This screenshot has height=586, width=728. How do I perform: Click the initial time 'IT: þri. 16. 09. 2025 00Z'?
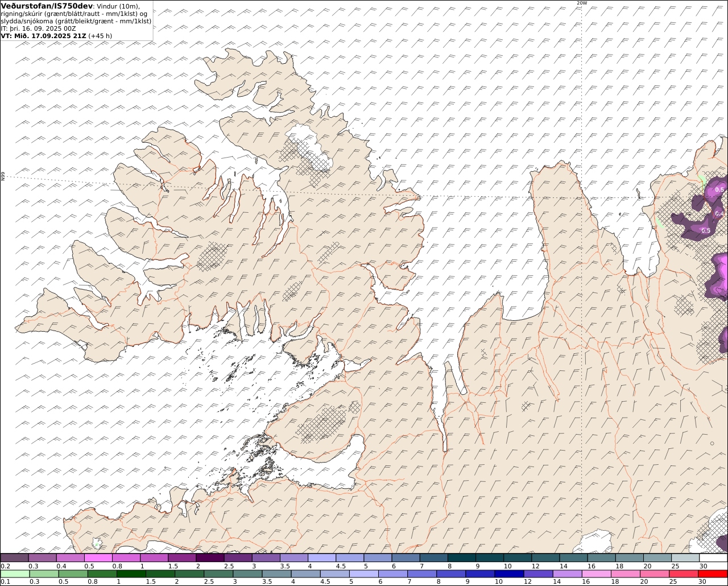pos(38,28)
